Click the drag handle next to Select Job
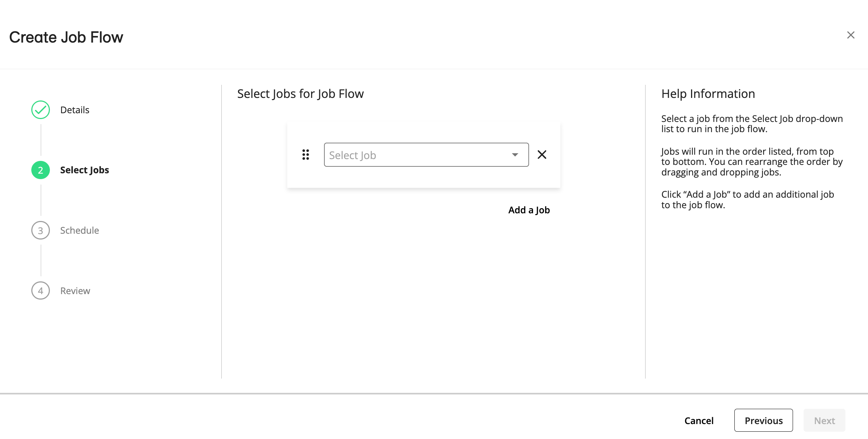Viewport: 868px width, 439px height. pos(305,155)
